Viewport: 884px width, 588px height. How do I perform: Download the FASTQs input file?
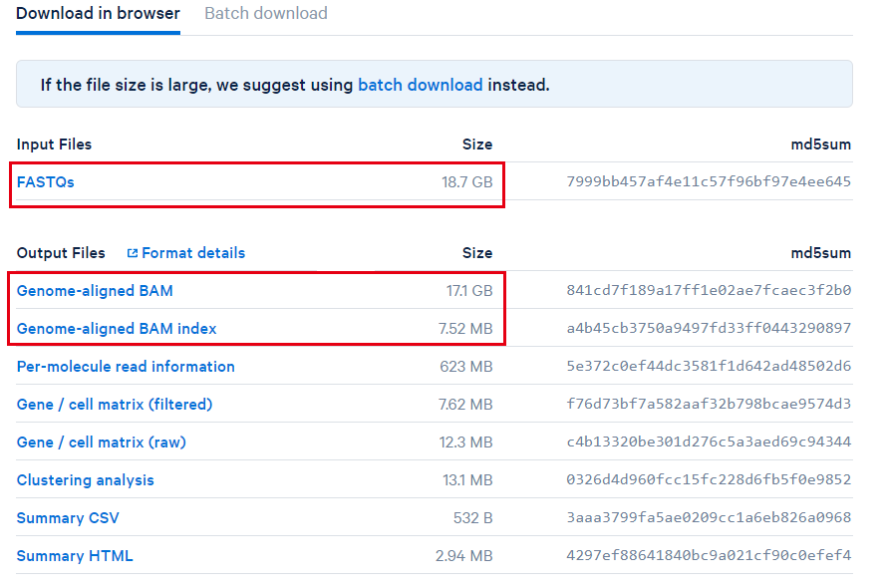click(46, 182)
